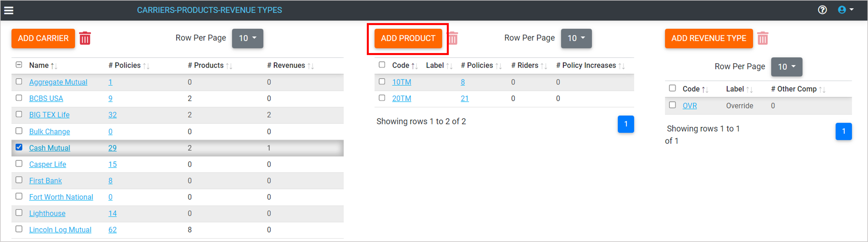The image size is (868, 242).
Task: Open the BIG TEX Life carrier link
Action: coord(49,115)
